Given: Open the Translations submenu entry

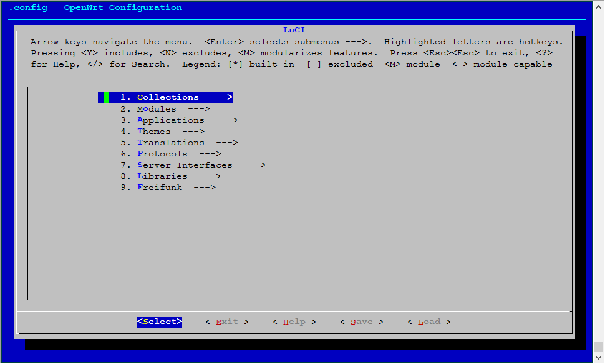Looking at the screenshot, I should [179, 143].
